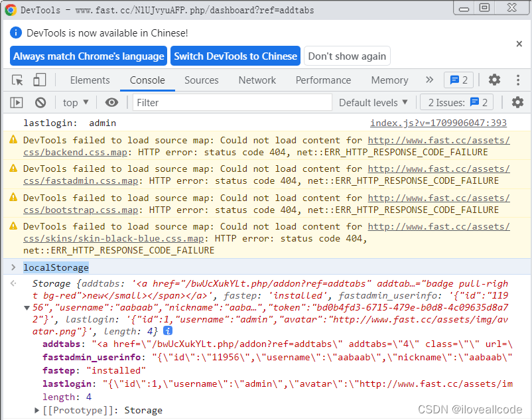Viewport: 532px width, 420px height.
Task: Click the output arrow before Storage result
Action: (13, 283)
